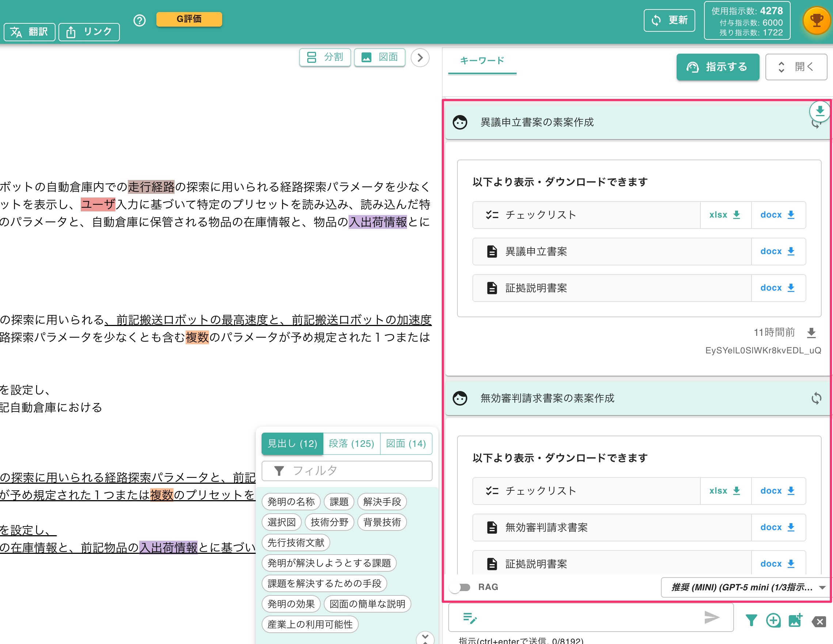This screenshot has width=833, height=644.
Task: Select the 先行技術文献 heading chip
Action: pos(296,543)
